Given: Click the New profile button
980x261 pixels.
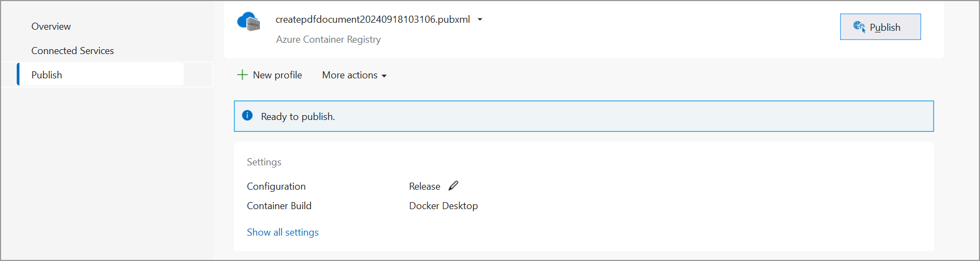Looking at the screenshot, I should coord(277,75).
